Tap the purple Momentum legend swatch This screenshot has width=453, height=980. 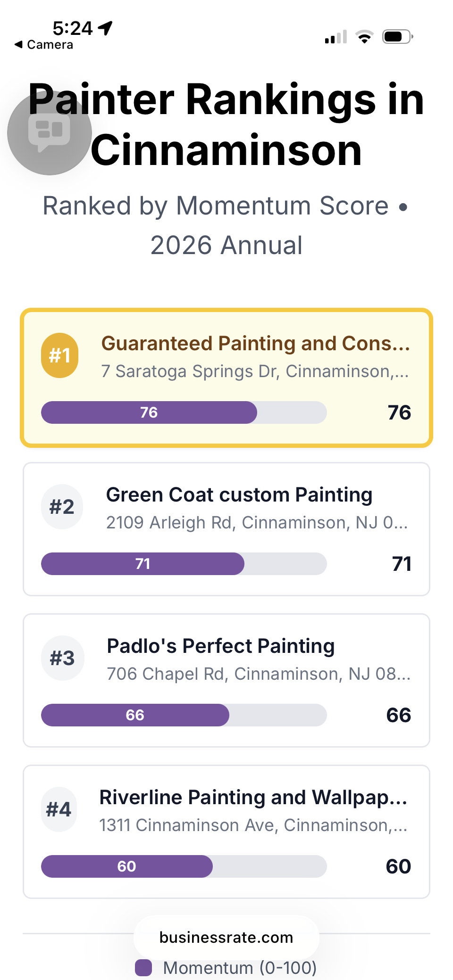click(x=143, y=968)
